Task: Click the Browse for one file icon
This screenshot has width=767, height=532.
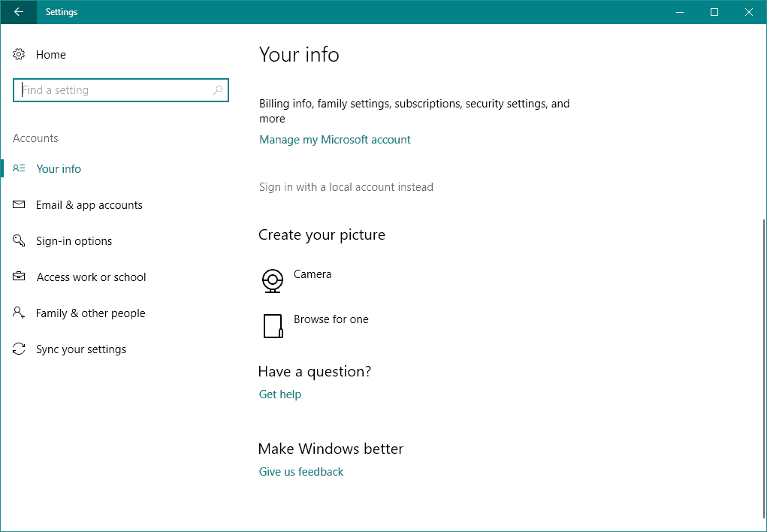Action: tap(273, 326)
